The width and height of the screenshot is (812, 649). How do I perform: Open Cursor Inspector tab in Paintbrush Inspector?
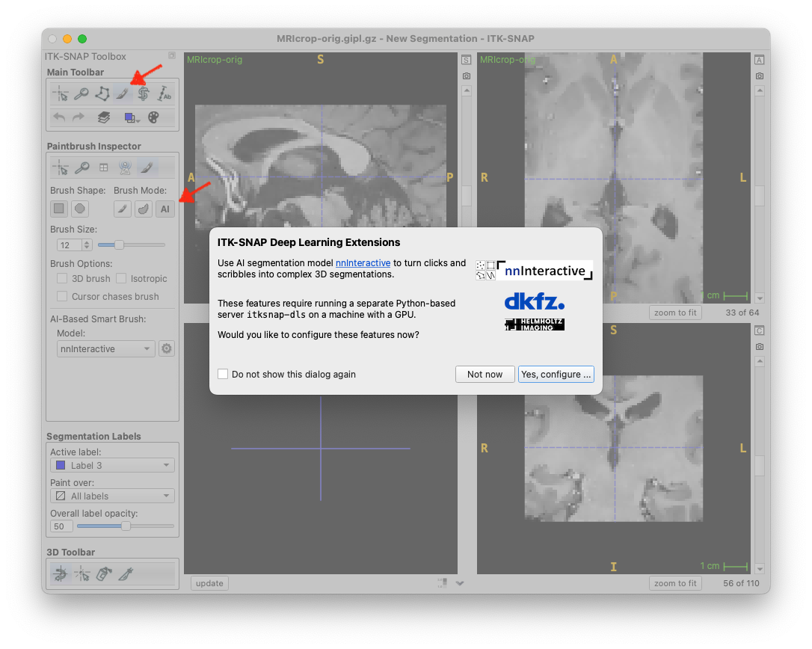61,167
